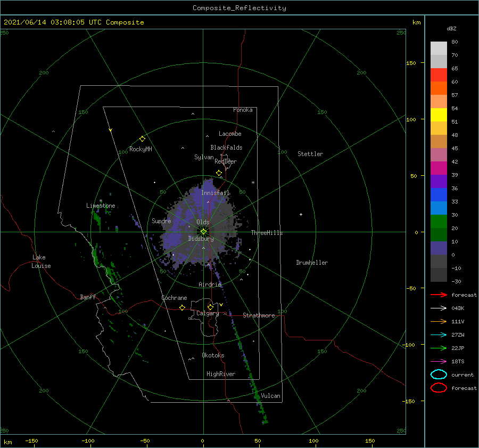Image resolution: width=479 pixels, height=448 pixels.
Task: Click the cyan current ellipse legend icon
Action: tap(439, 374)
